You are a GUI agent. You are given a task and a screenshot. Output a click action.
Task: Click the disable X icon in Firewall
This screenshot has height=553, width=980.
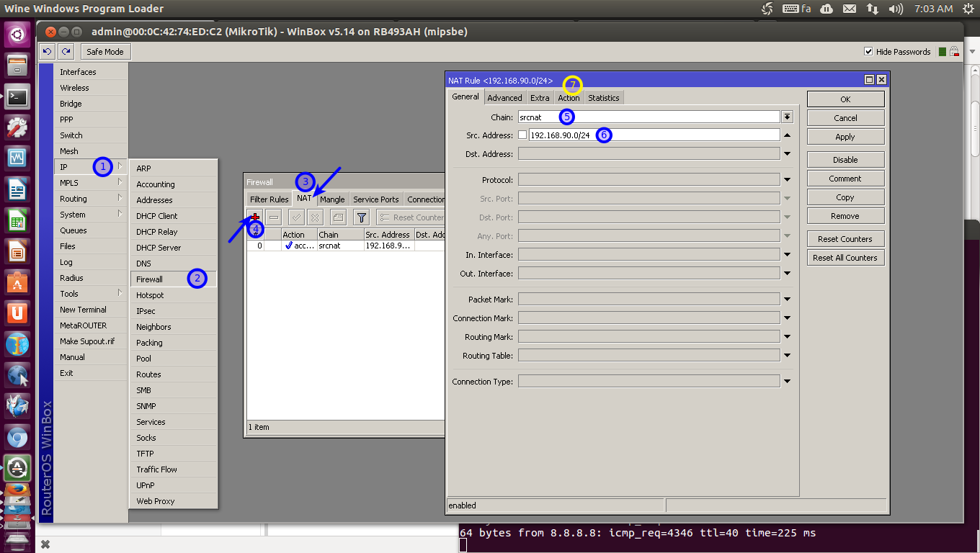click(315, 217)
